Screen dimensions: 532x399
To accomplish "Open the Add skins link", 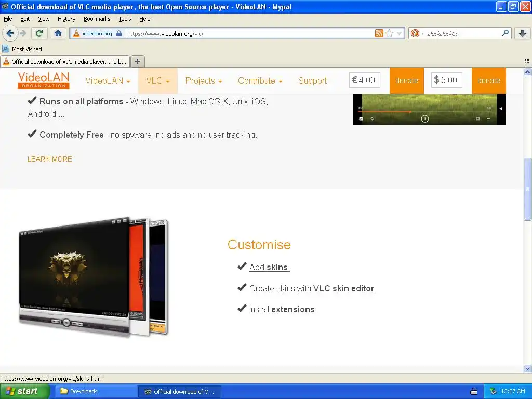I will tap(270, 268).
